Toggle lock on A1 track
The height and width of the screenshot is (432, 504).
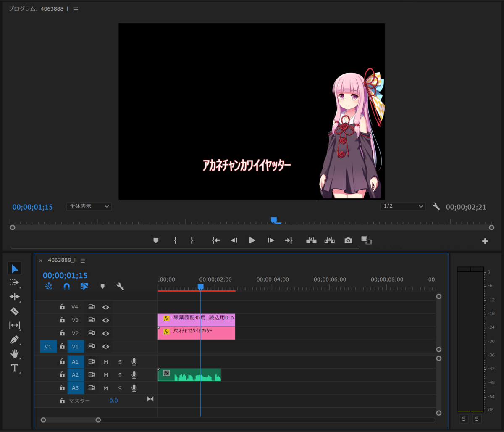point(62,361)
